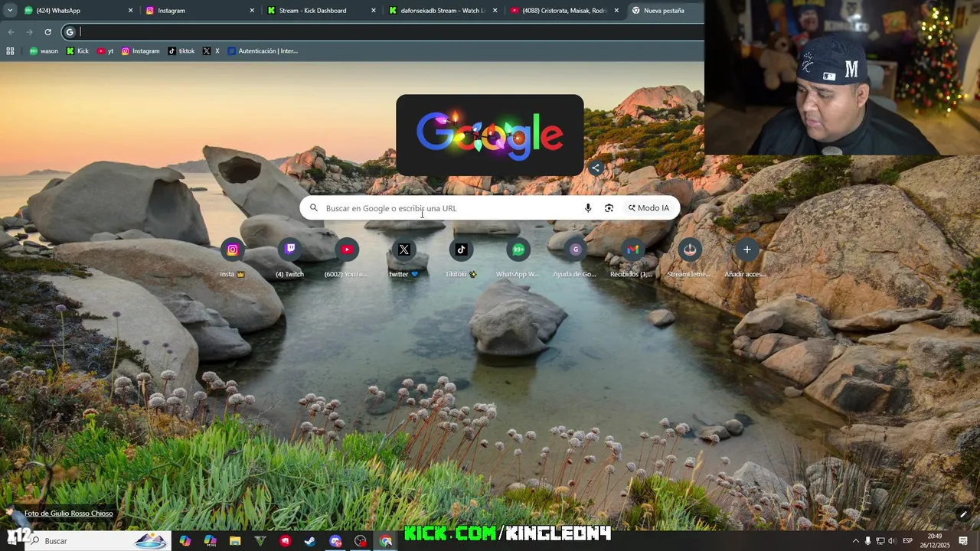Open Microsoft 365 from the taskbar

click(x=211, y=541)
